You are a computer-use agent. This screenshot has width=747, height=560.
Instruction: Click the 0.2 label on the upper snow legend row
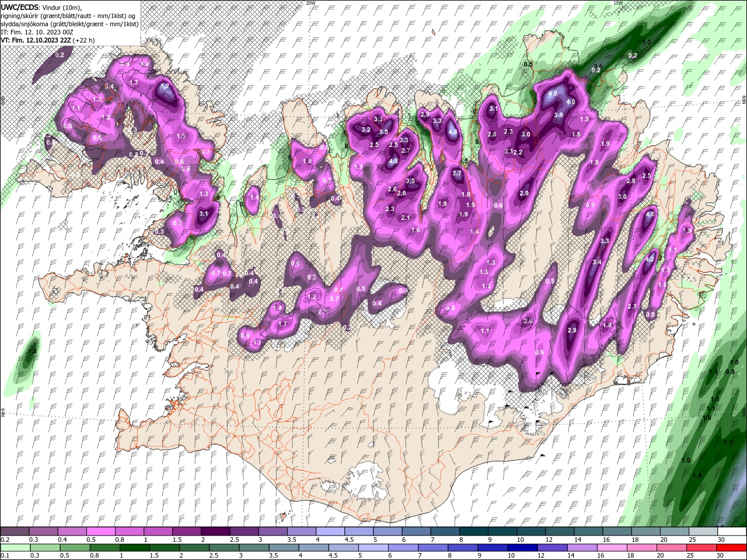(x=5, y=540)
